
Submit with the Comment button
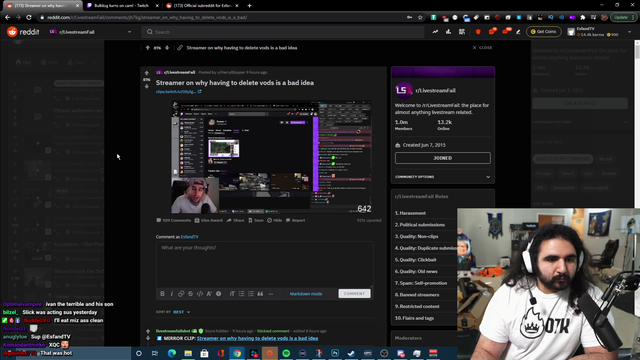coord(354,293)
